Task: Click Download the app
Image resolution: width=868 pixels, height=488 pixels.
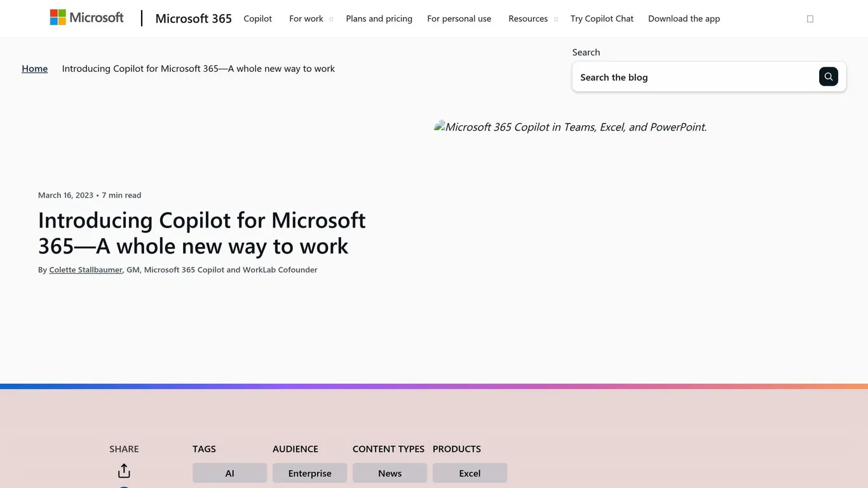Action: [684, 18]
